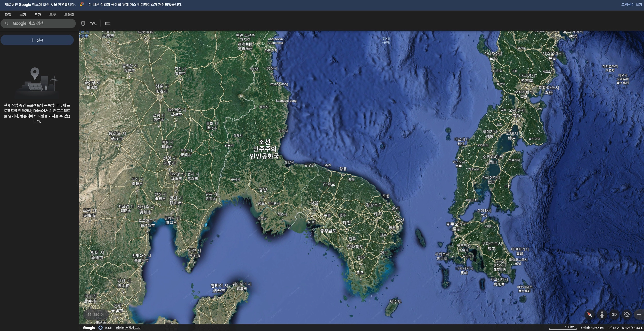Expand the 추가 menu

click(38, 15)
